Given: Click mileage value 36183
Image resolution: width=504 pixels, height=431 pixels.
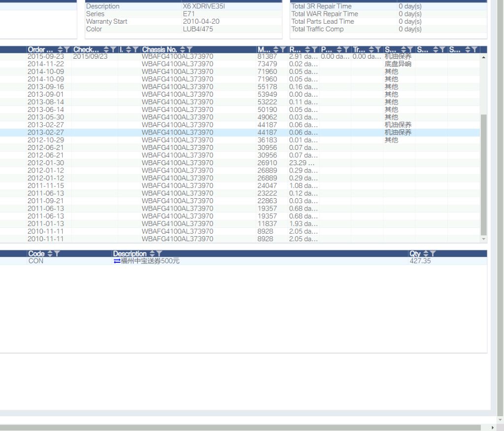Looking at the screenshot, I should click(267, 140).
